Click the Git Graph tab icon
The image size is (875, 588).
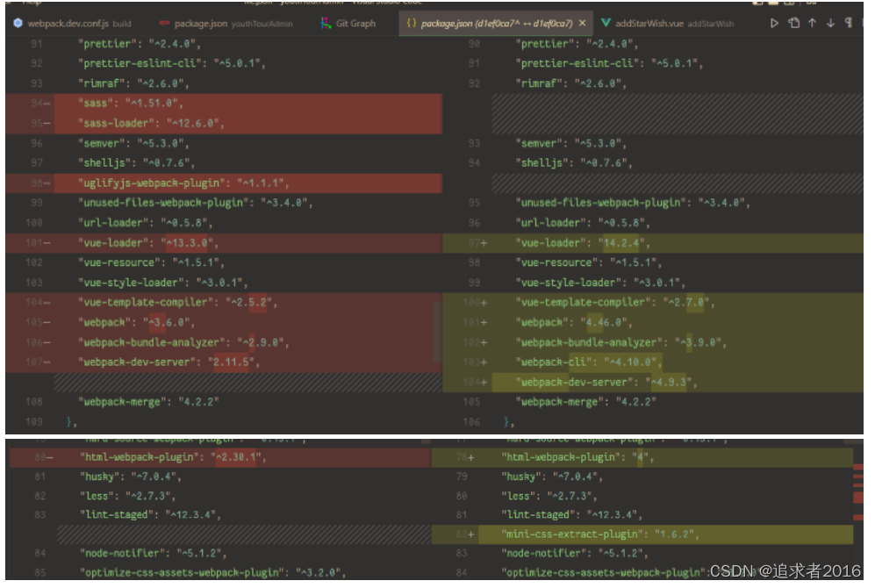tap(326, 23)
